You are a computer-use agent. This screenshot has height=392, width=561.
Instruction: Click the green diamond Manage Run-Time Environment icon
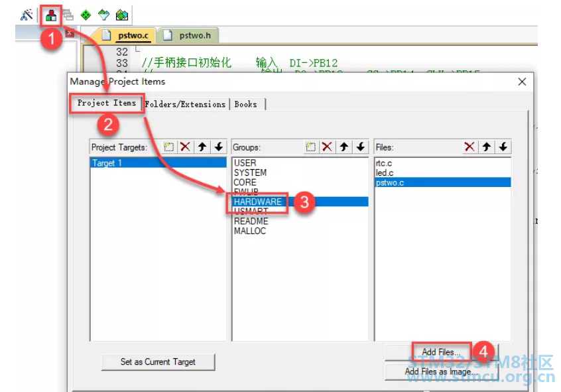click(86, 15)
